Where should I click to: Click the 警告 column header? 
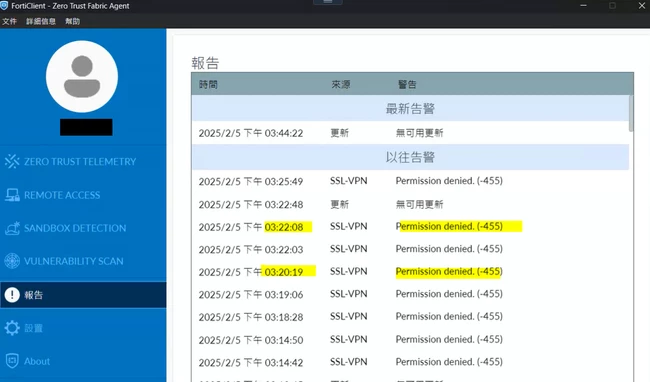[407, 85]
